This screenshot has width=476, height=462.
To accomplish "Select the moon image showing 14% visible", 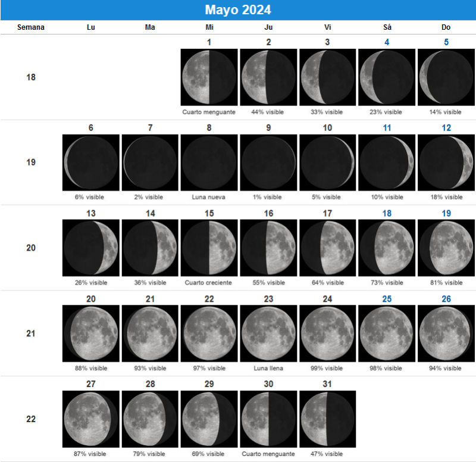I will click(446, 77).
